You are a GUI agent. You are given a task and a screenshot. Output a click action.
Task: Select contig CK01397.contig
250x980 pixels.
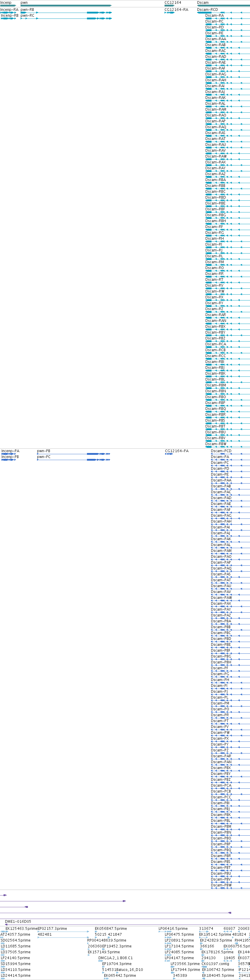(215, 964)
